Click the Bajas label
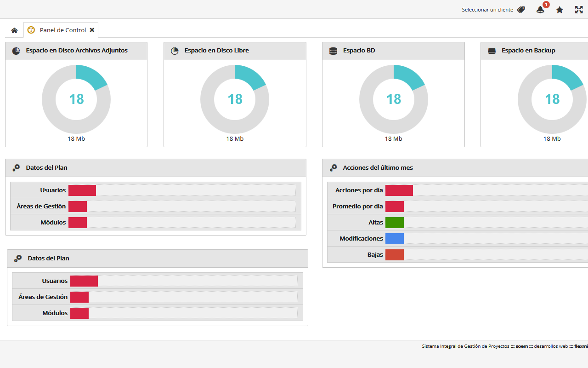The width and height of the screenshot is (588, 368). (x=375, y=254)
